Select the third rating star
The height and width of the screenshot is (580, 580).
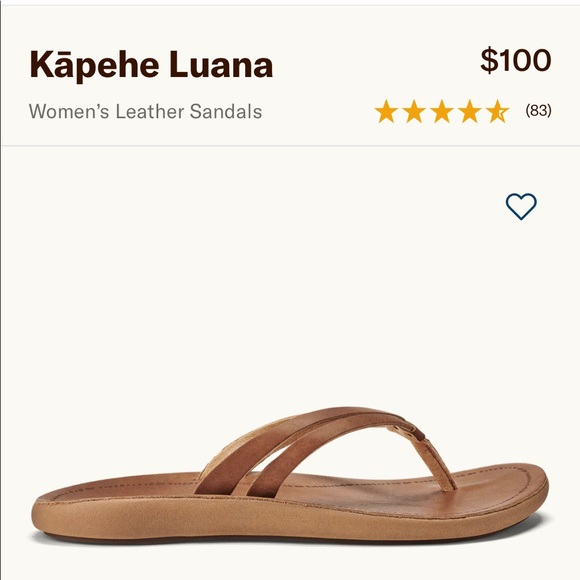tap(442, 111)
